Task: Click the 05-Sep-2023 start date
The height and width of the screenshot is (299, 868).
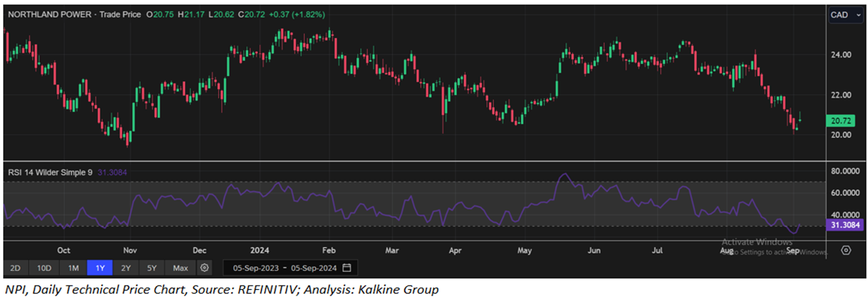Action: [x=255, y=268]
